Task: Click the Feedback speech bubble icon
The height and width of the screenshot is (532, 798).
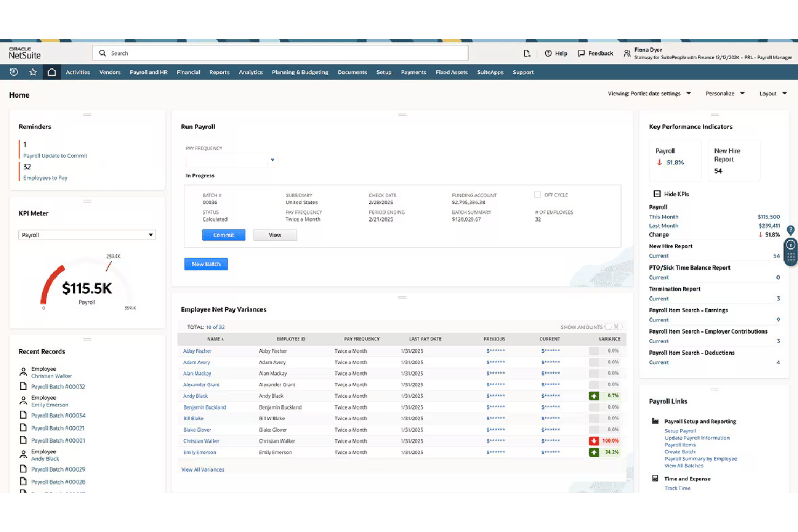Action: 581,53
